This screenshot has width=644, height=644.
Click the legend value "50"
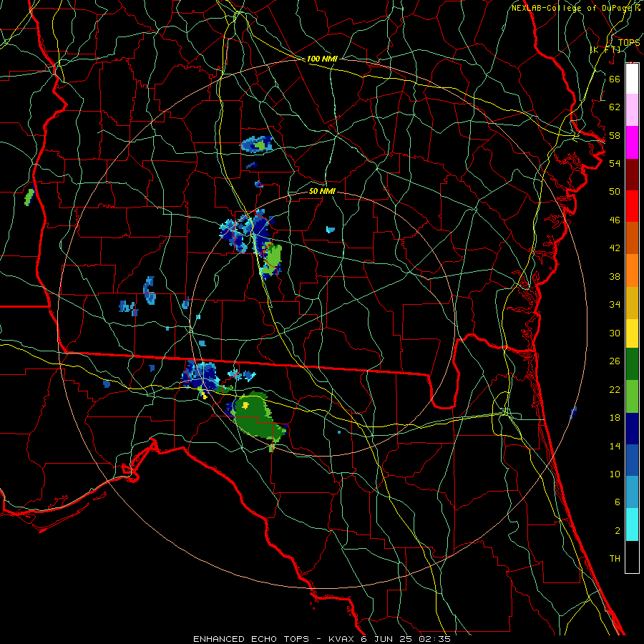tap(615, 192)
